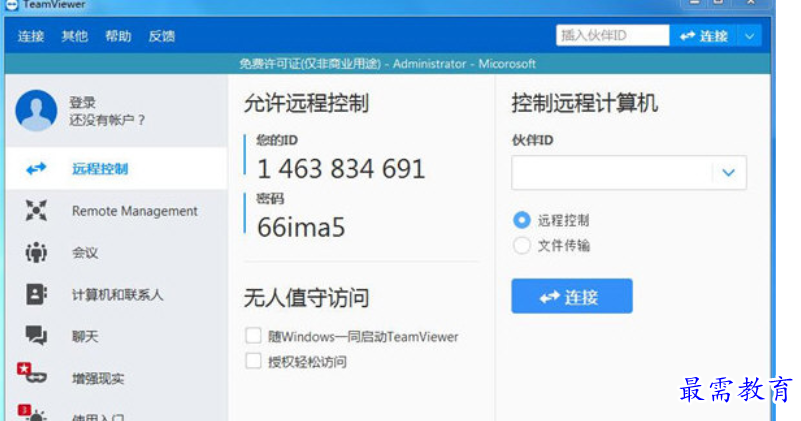
Task: Click the 控制远程计算机 heading
Action: pos(585,103)
